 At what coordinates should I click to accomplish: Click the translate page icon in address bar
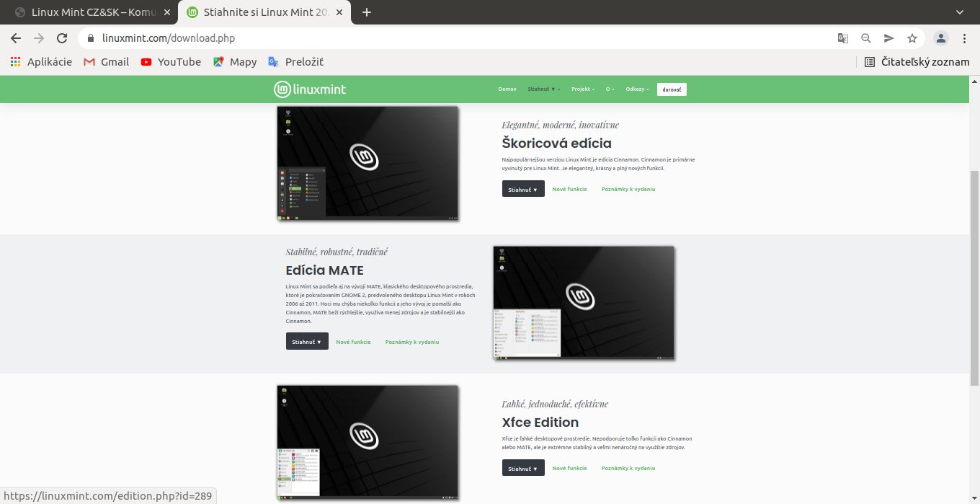coord(842,38)
